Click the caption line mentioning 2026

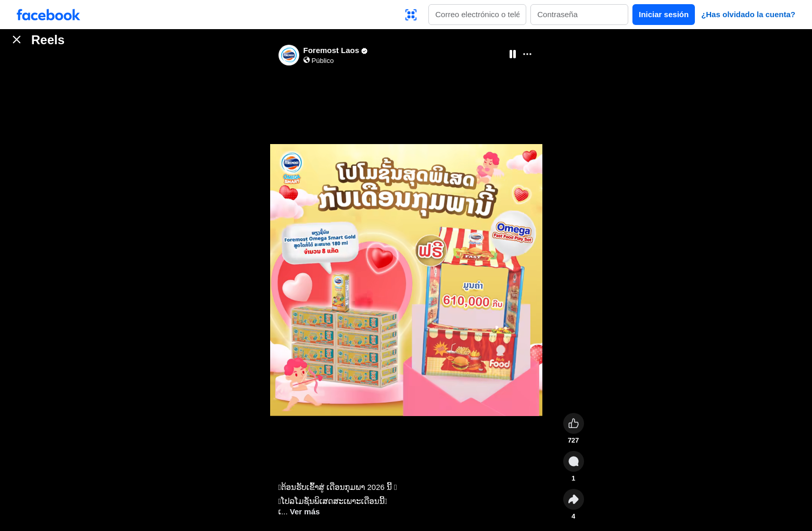click(338, 487)
